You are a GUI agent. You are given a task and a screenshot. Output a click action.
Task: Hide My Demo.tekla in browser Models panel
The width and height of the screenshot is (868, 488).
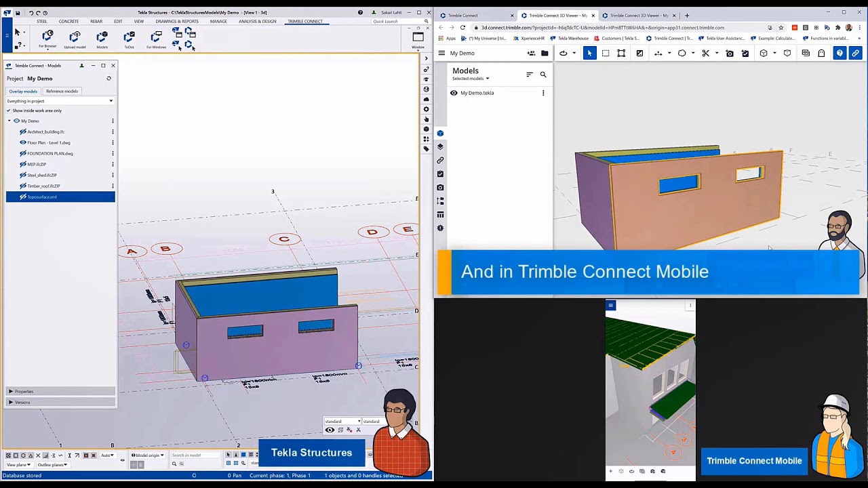454,93
